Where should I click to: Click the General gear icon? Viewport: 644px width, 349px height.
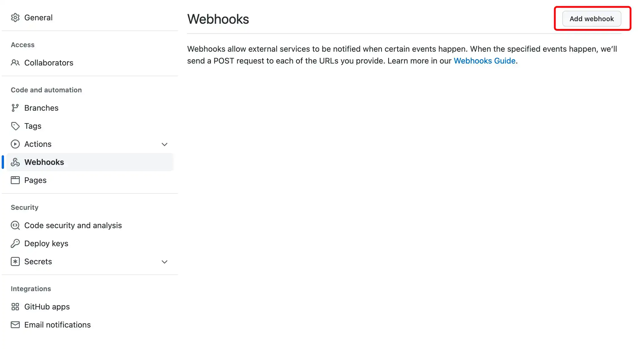(x=15, y=18)
